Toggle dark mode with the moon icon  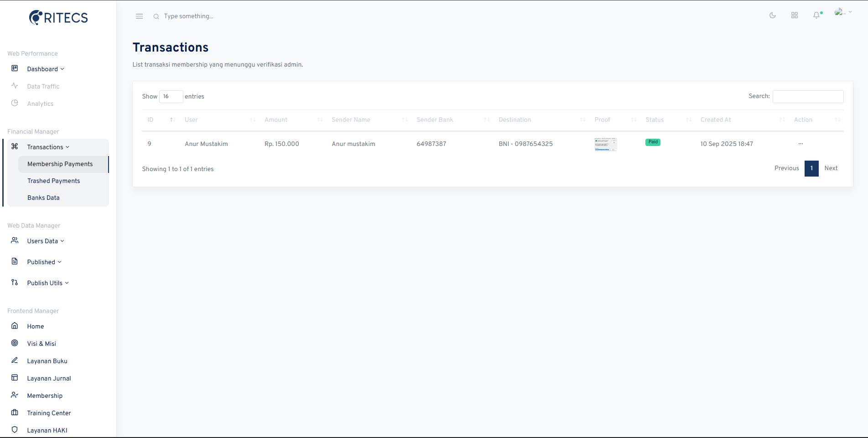click(x=772, y=16)
